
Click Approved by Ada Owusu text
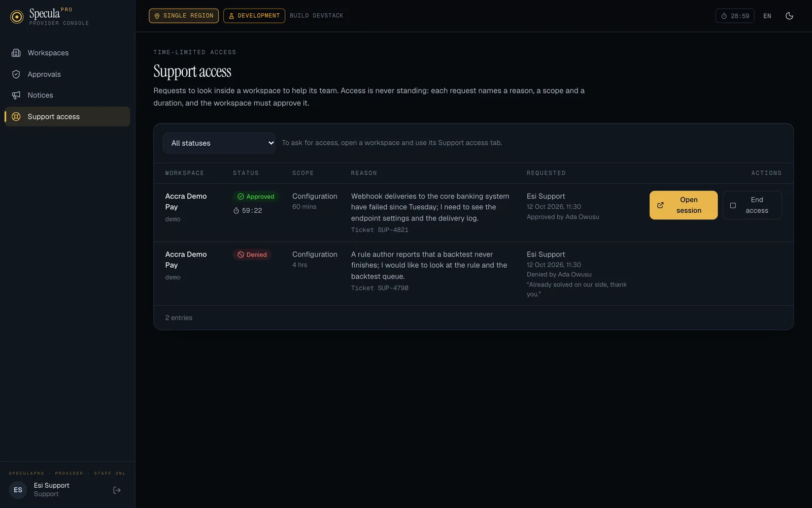[563, 217]
